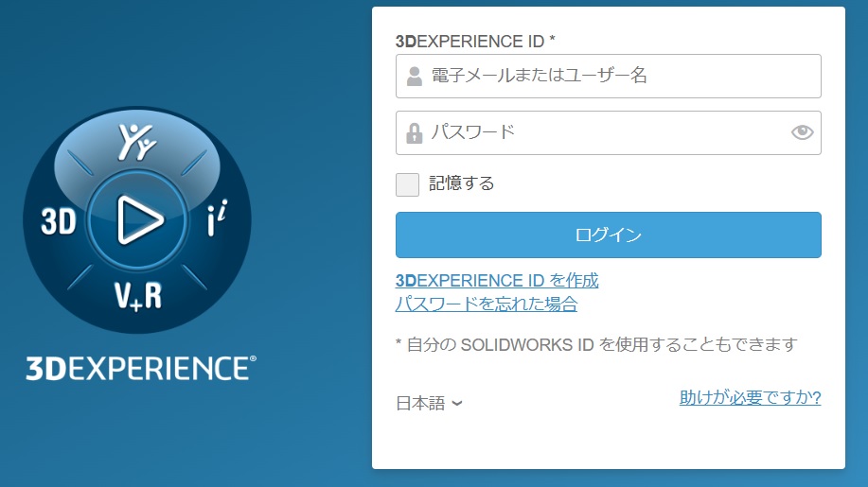868x487 pixels.
Task: Click the chevron next to 日本語
Action: [x=457, y=404]
